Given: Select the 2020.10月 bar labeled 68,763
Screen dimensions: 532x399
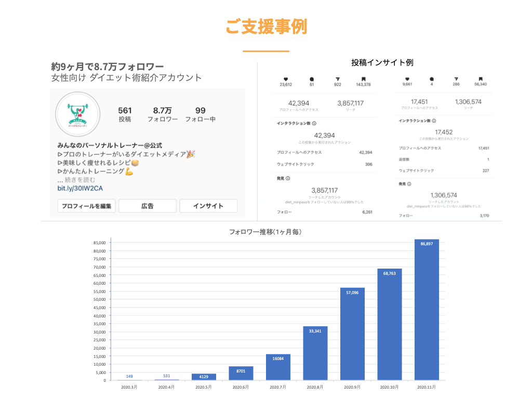Looking at the screenshot, I should tap(390, 324).
